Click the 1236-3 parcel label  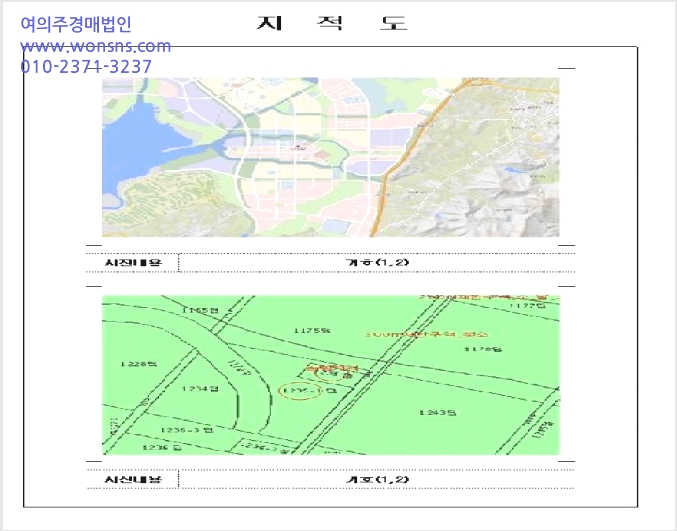tap(187, 430)
